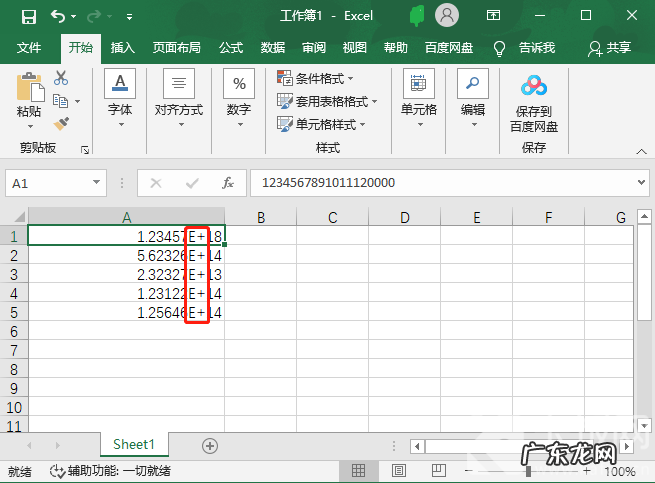Click the select all corner triangle
The image size is (655, 483).
(19, 216)
